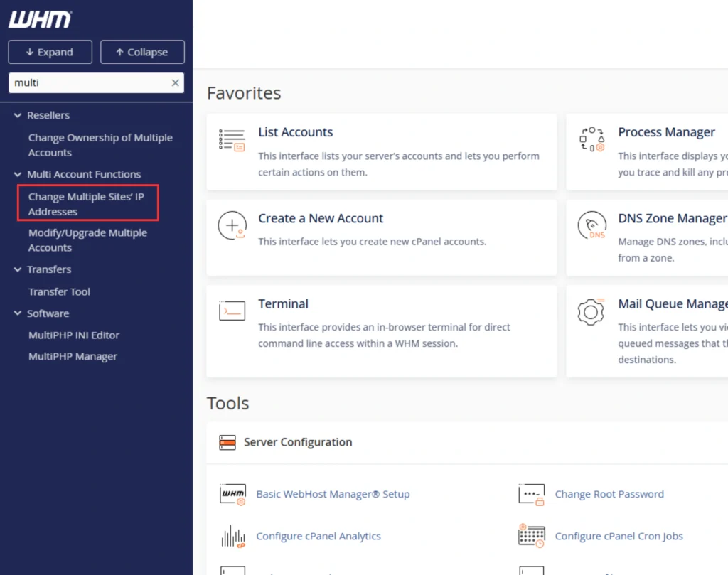Open Change Multiple Sites' IP Addresses
The height and width of the screenshot is (575, 728).
pyautogui.click(x=86, y=204)
